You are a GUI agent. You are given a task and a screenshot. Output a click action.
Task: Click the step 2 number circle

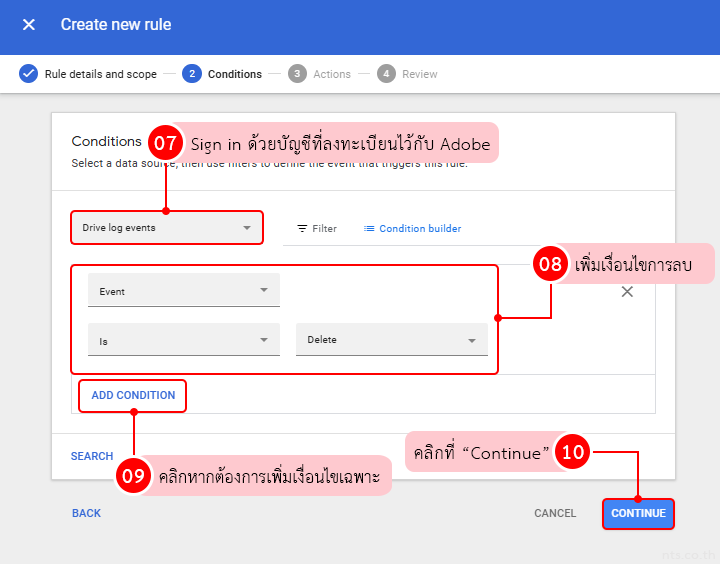191,74
